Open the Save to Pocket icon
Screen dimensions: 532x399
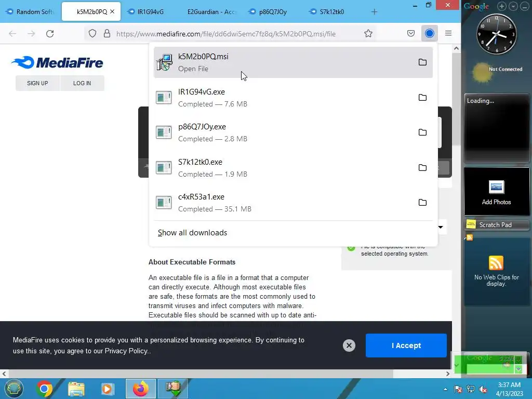(x=411, y=33)
